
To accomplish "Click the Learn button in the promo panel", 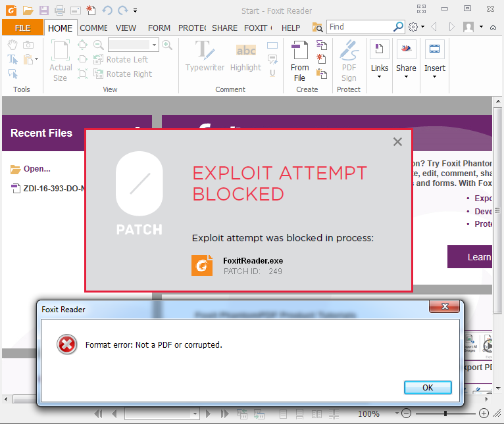I will click(x=470, y=256).
